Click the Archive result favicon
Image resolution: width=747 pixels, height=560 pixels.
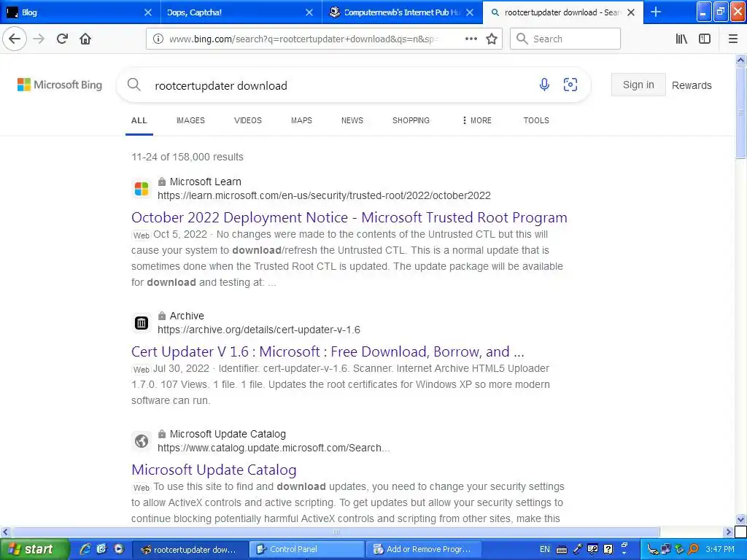[142, 323]
